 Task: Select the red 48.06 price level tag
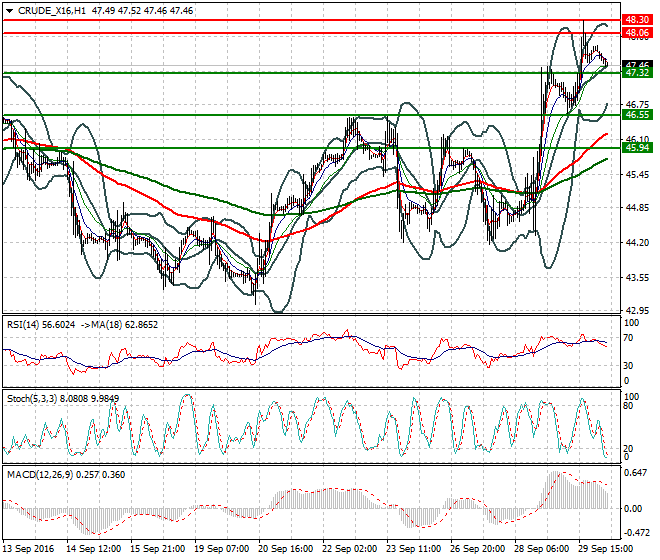click(x=637, y=33)
